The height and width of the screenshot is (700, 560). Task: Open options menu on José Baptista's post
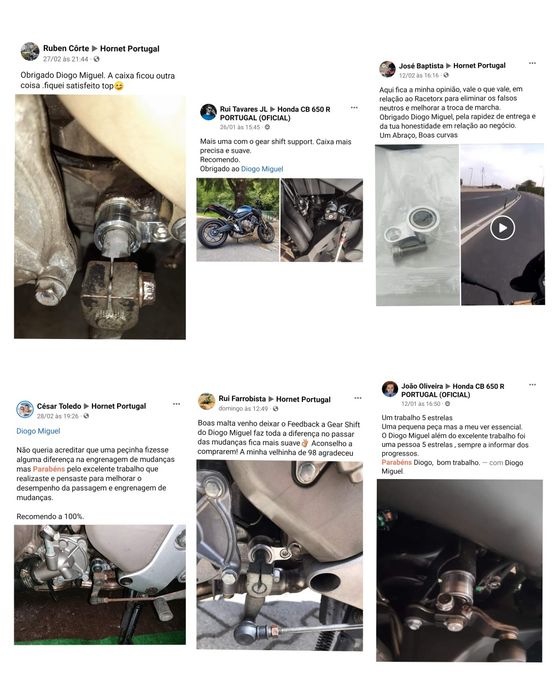pyautogui.click(x=532, y=63)
